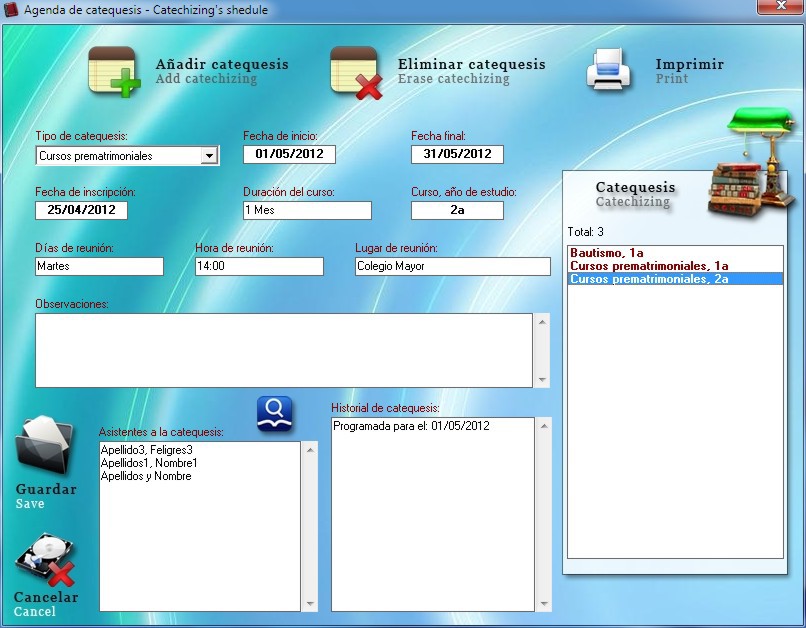Select attendee Apellido3, Feligres3
This screenshot has height=628, width=806.
tap(146, 450)
